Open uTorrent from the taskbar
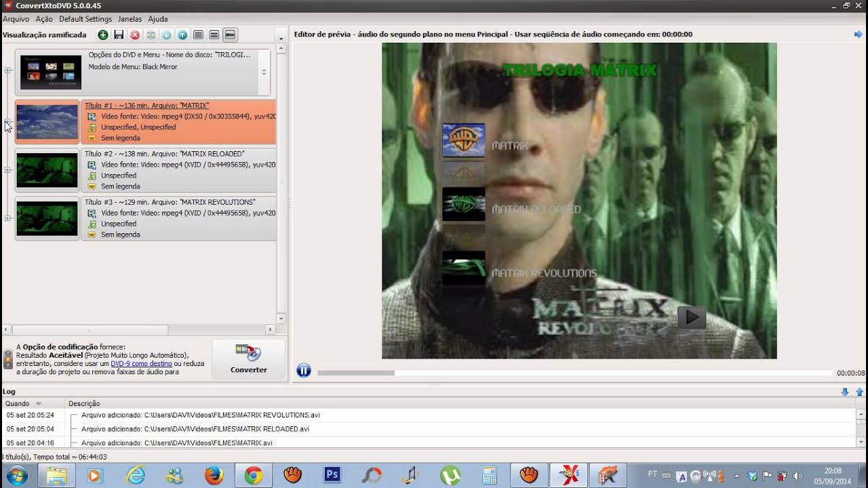Screen dimensions: 868x488 click(450, 475)
